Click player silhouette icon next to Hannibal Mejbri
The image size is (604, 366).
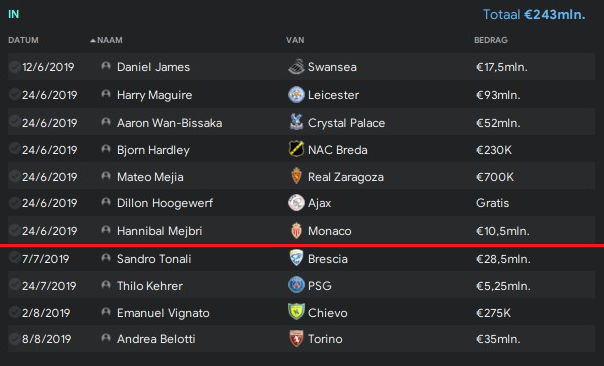(x=106, y=230)
